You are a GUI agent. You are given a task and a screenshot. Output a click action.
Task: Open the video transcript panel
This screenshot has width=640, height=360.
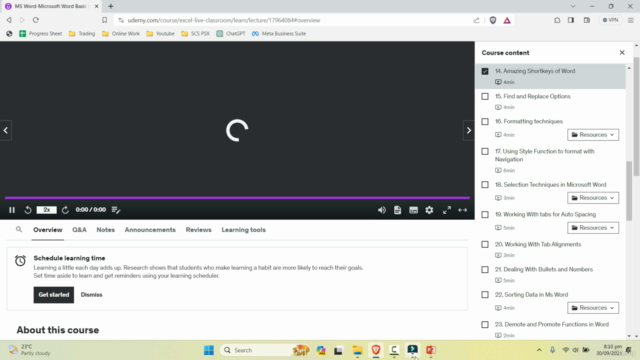coord(398,210)
